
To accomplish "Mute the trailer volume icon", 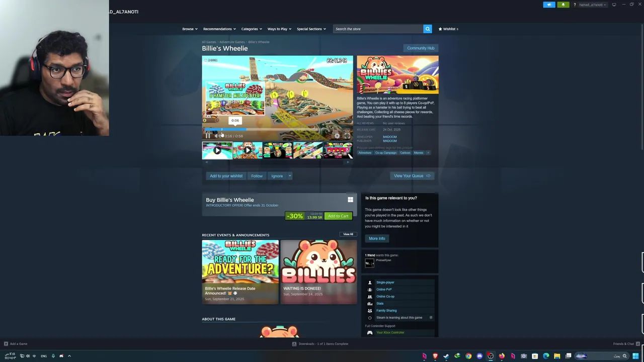I will coord(216,136).
